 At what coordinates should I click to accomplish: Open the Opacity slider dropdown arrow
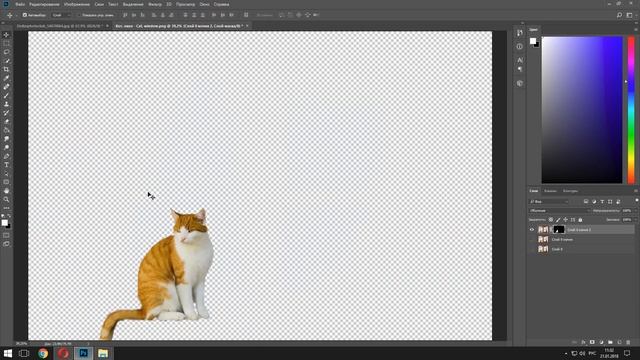tap(635, 211)
